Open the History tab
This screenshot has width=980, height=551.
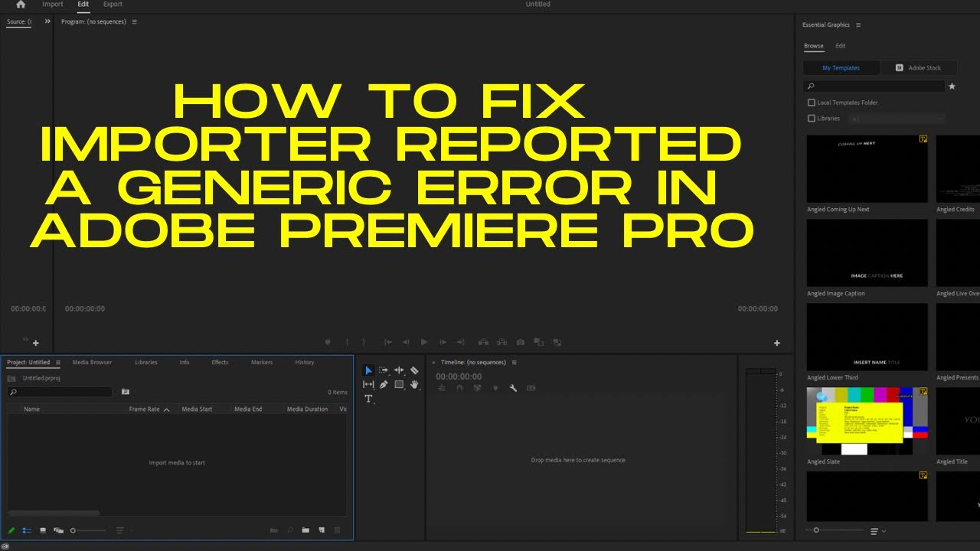[304, 362]
